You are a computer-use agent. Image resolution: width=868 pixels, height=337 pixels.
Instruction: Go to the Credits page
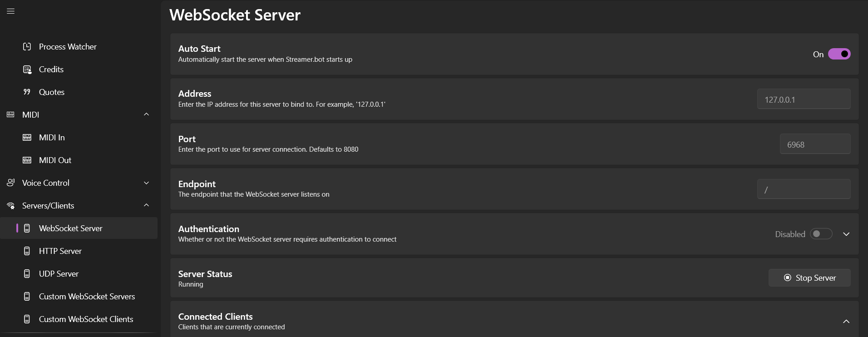tap(79, 69)
